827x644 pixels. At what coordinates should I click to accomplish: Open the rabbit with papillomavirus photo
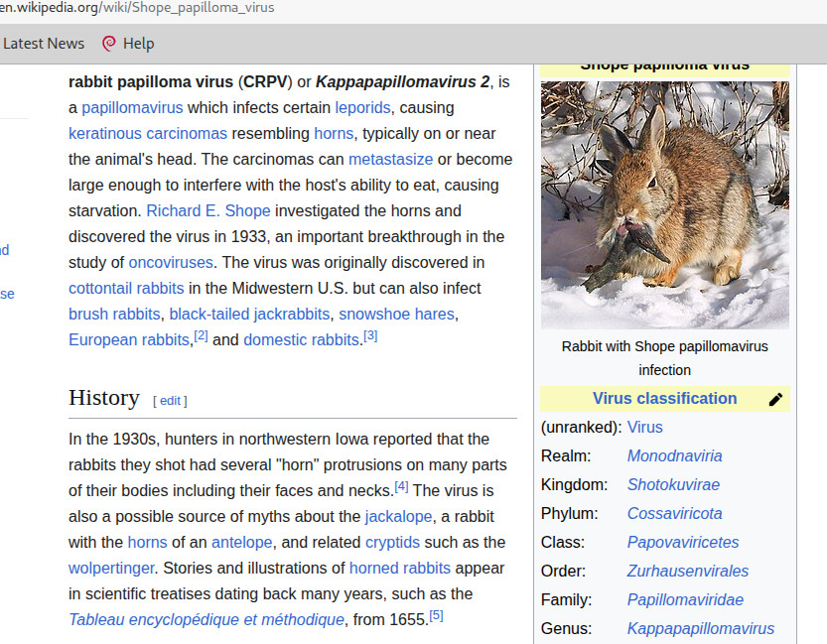pos(664,205)
